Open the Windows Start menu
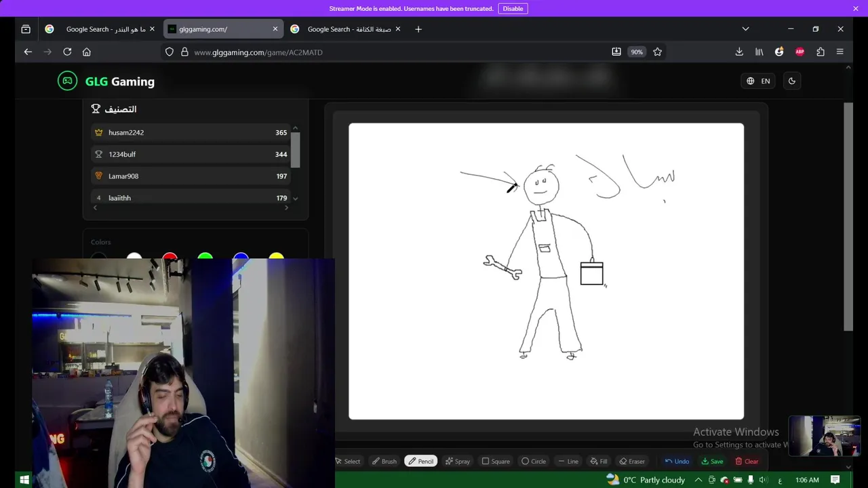Viewport: 868px width, 488px height. coord(24,480)
